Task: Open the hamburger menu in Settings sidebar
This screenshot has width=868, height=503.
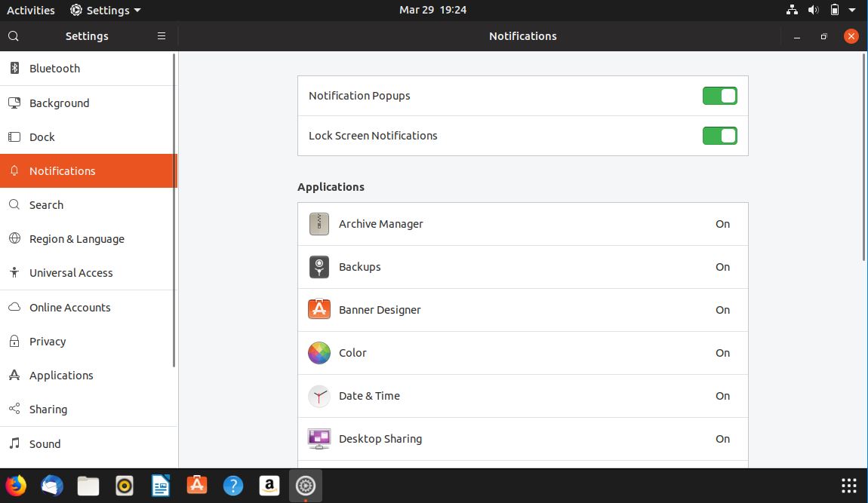Action: [161, 35]
